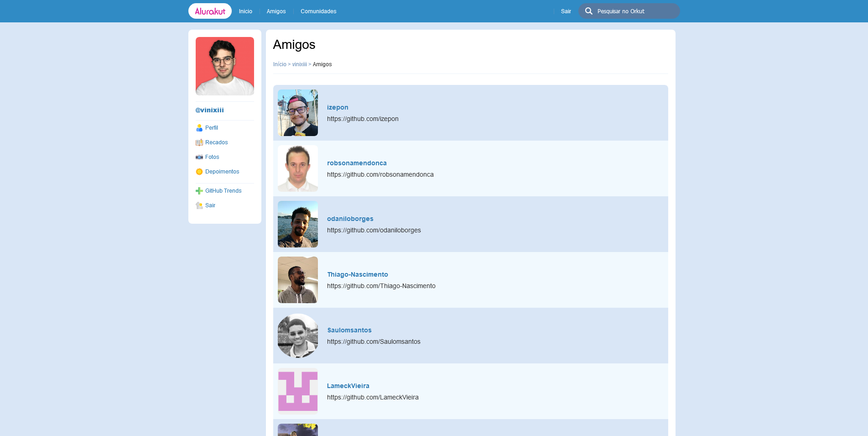Open friend robsonamendonca's name link
Image resolution: width=868 pixels, height=436 pixels.
point(357,163)
